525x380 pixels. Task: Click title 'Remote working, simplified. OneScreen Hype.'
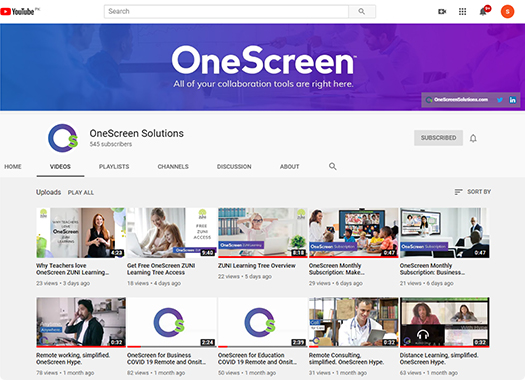(73, 359)
